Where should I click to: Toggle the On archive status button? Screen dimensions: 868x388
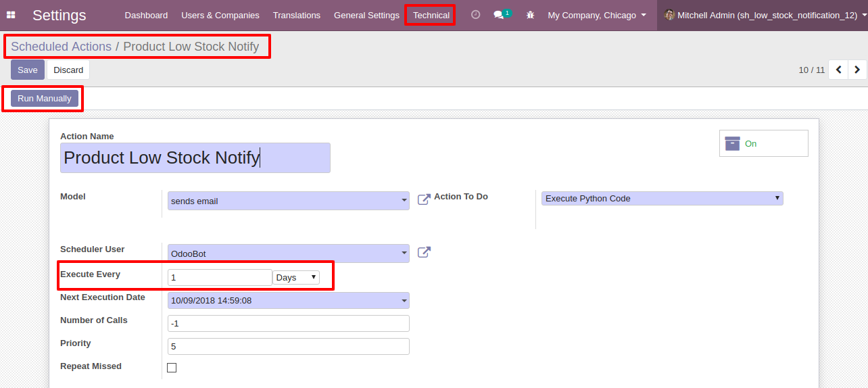763,143
